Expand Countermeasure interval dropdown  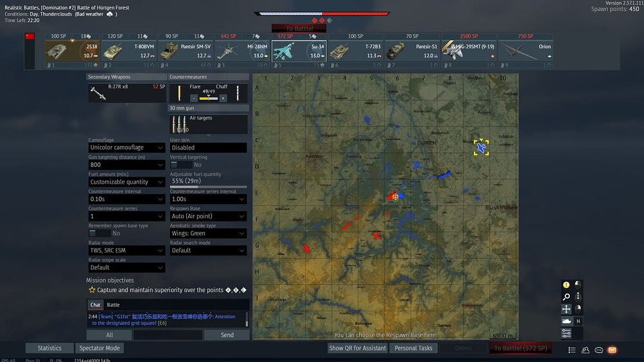[126, 199]
